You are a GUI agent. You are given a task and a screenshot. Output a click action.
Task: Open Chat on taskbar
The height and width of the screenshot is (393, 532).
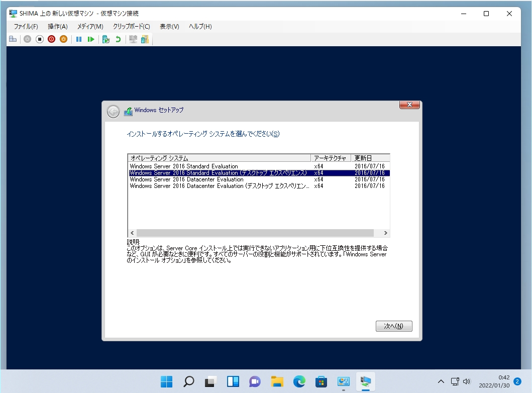tap(255, 382)
